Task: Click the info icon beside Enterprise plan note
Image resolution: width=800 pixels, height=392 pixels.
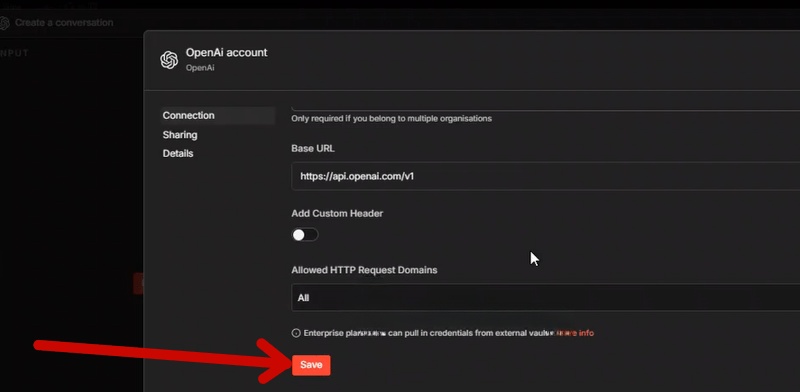Action: click(x=296, y=333)
